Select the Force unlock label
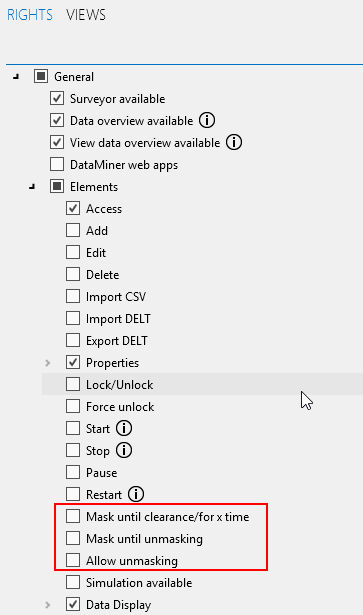The height and width of the screenshot is (615, 363). pos(120,407)
